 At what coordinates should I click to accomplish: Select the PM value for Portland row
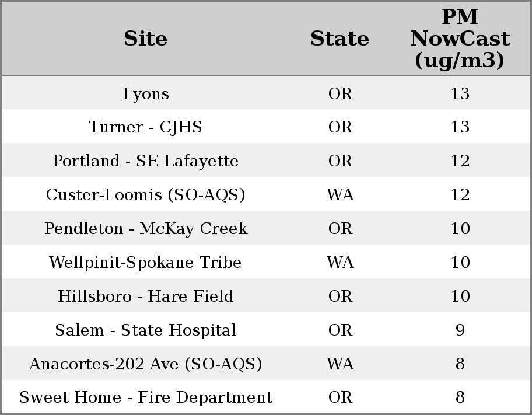point(460,161)
